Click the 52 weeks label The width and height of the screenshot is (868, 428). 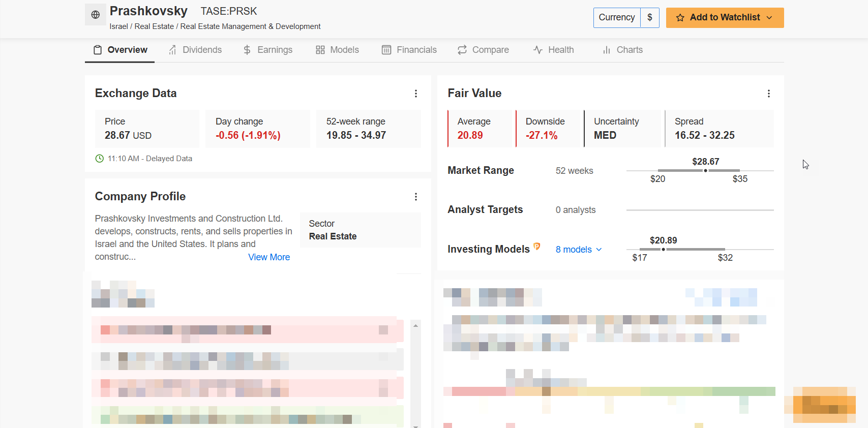point(575,171)
